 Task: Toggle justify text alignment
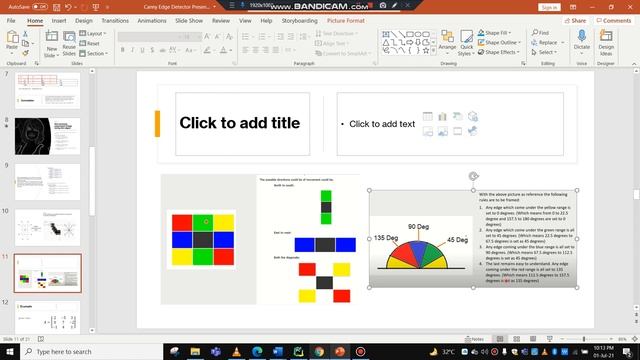[276, 50]
